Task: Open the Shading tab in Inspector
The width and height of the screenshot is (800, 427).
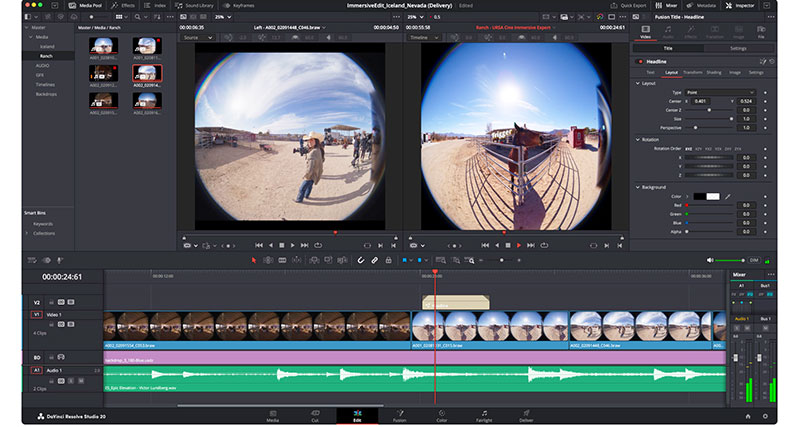Action: [714, 72]
